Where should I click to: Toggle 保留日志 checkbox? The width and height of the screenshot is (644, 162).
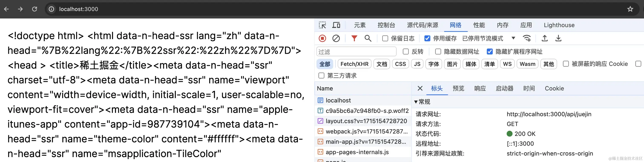click(385, 38)
